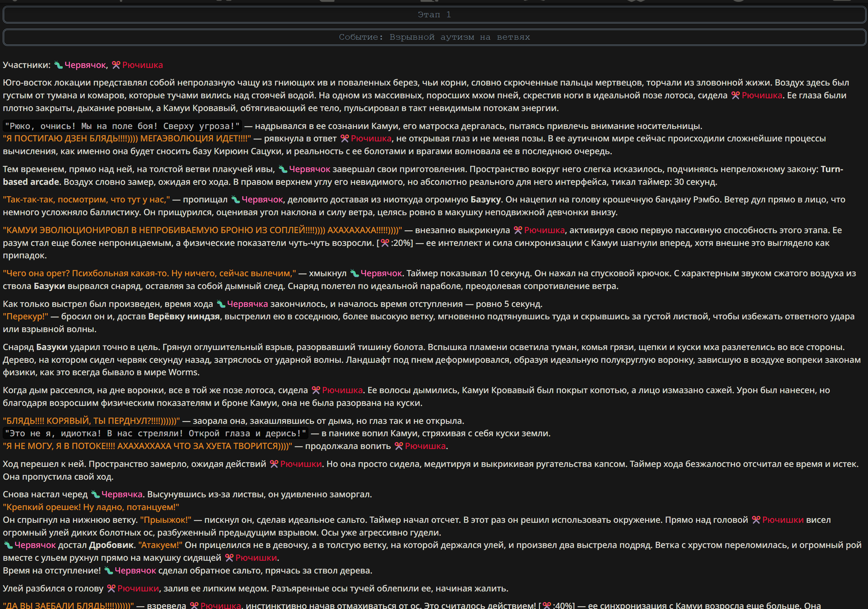Click the worm icon in the Участники line
The image size is (868, 609).
click(x=58, y=65)
